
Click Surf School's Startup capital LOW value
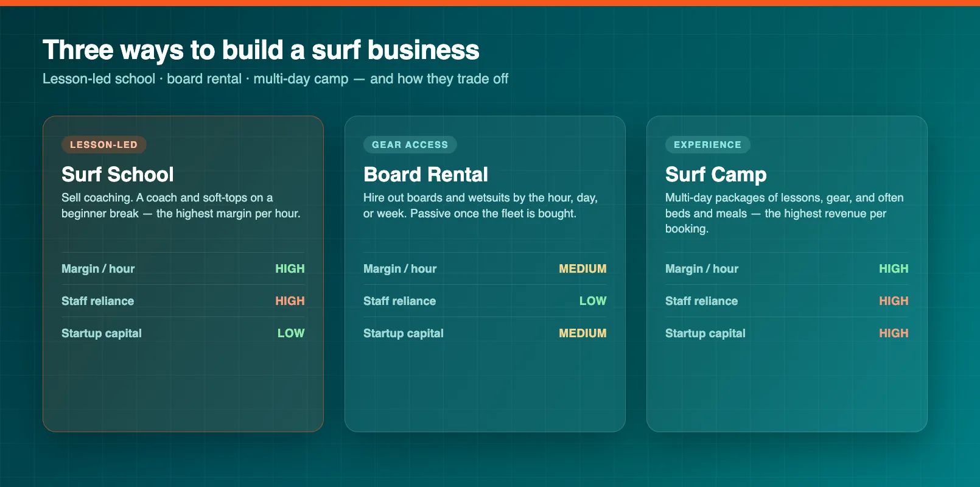point(291,334)
